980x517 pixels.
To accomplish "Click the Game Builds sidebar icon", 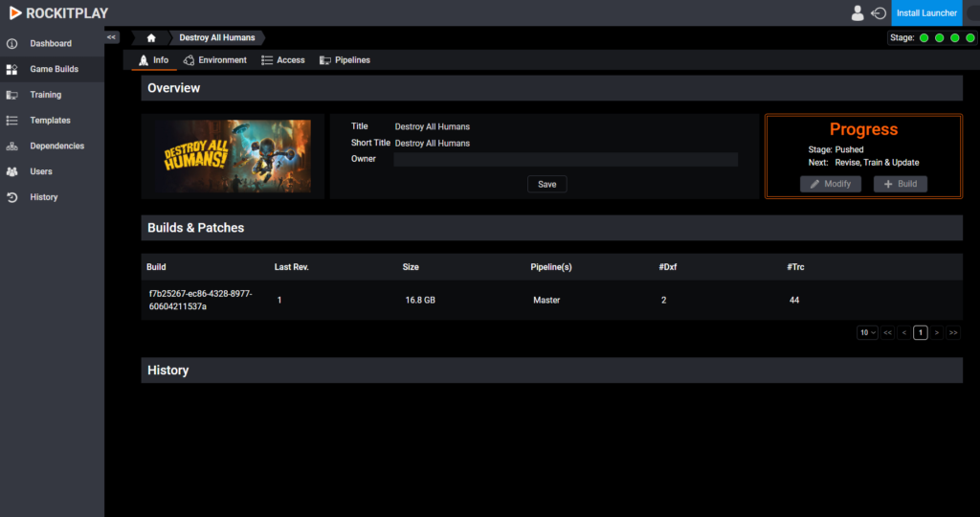I will (x=11, y=69).
